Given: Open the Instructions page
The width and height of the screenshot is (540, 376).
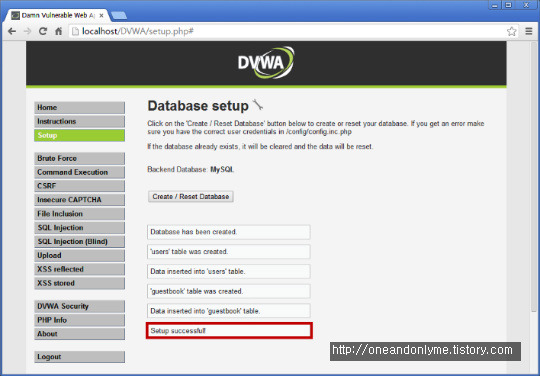Looking at the screenshot, I should point(80,121).
